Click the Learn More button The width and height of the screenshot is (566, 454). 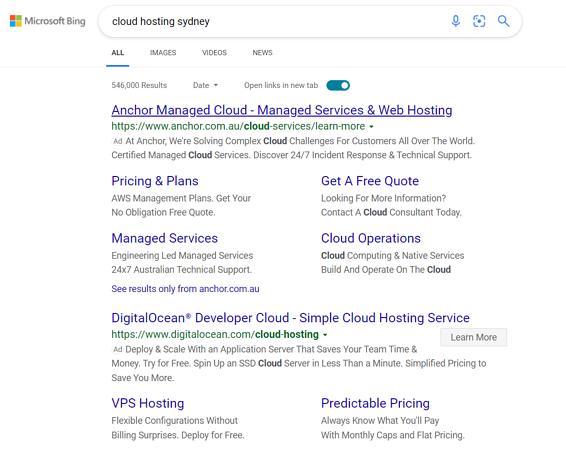(474, 337)
